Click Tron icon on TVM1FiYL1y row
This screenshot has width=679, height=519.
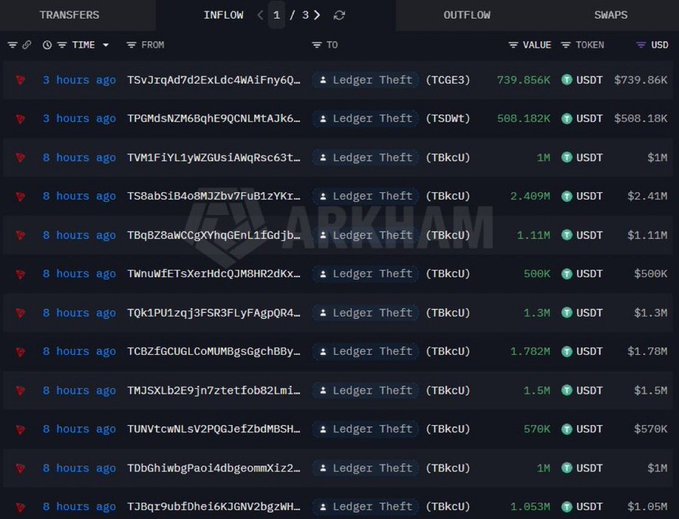[x=20, y=158]
